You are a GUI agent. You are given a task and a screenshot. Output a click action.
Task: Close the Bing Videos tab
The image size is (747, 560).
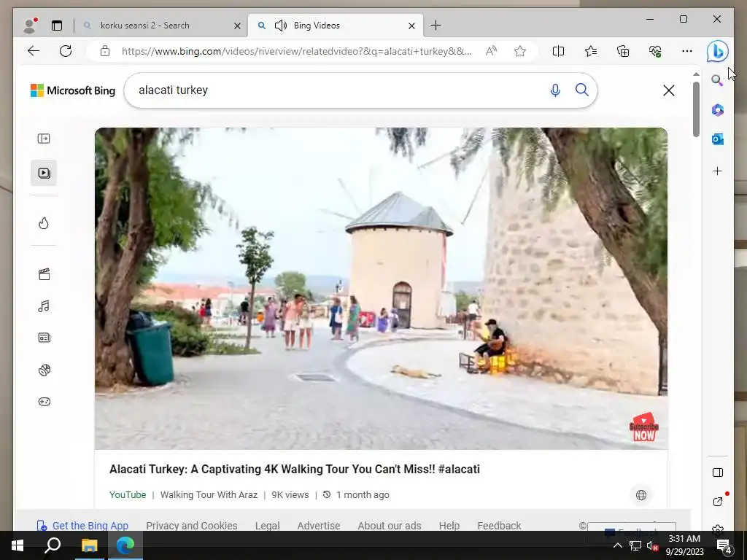tap(411, 26)
